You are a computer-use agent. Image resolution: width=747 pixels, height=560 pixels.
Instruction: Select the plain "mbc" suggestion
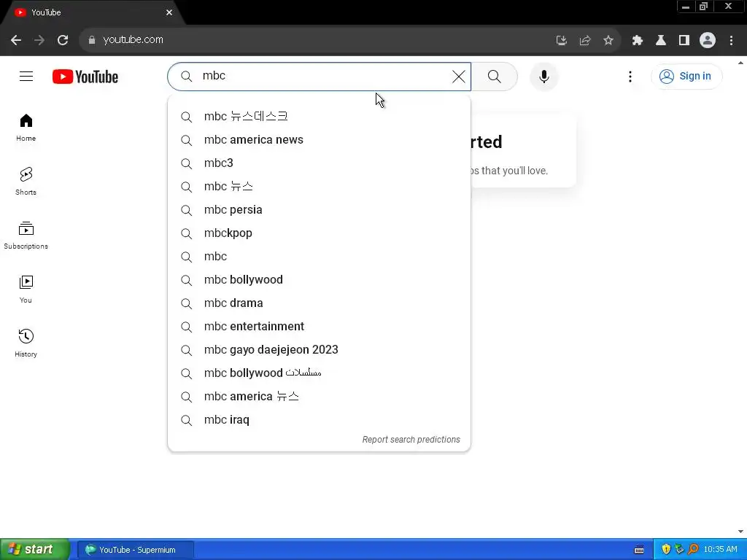320,257
